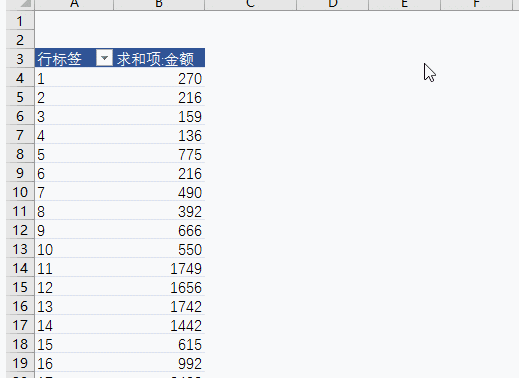Select row label 13 in cell A16
The width and height of the screenshot is (519, 378).
tap(74, 306)
